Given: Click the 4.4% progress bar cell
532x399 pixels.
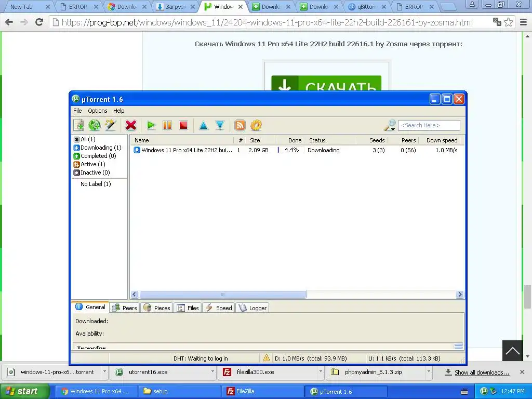Looking at the screenshot, I should (x=290, y=150).
